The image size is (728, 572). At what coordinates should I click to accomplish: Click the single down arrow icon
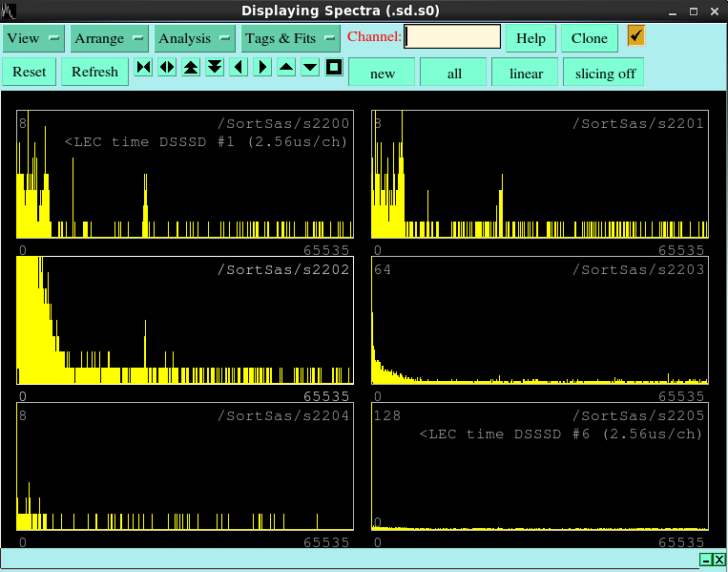(310, 68)
